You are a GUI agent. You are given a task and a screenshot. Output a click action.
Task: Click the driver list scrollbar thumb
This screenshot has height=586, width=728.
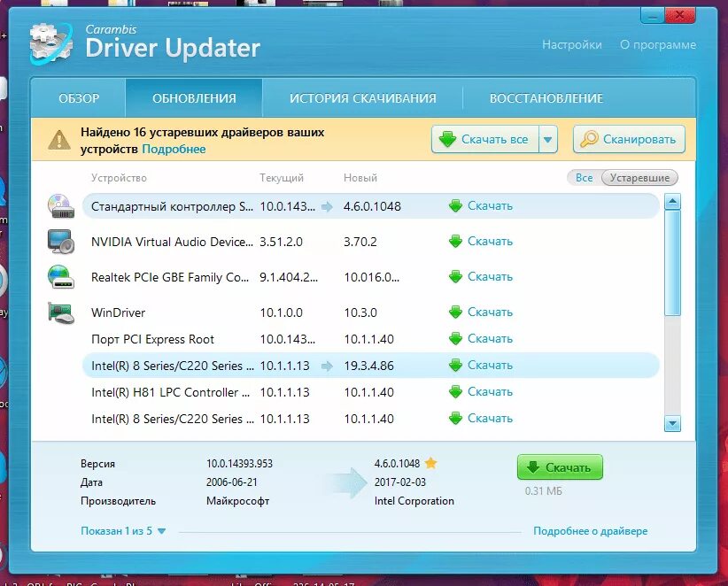pos(672,263)
